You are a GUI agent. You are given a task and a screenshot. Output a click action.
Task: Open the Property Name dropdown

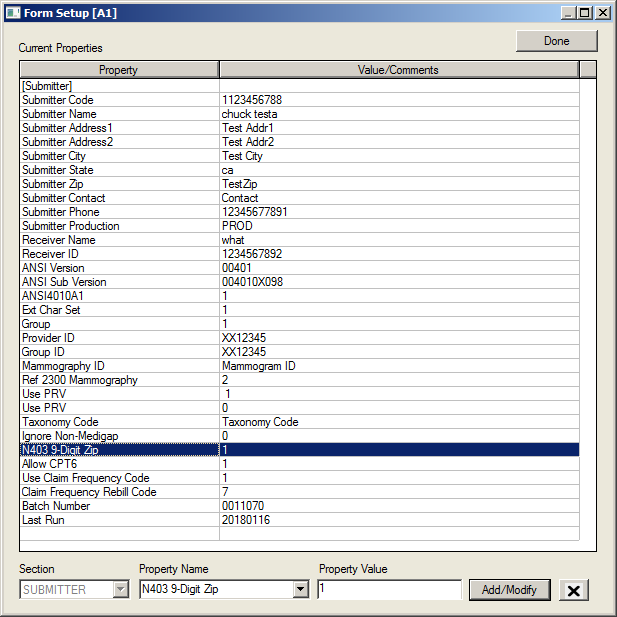(300, 590)
